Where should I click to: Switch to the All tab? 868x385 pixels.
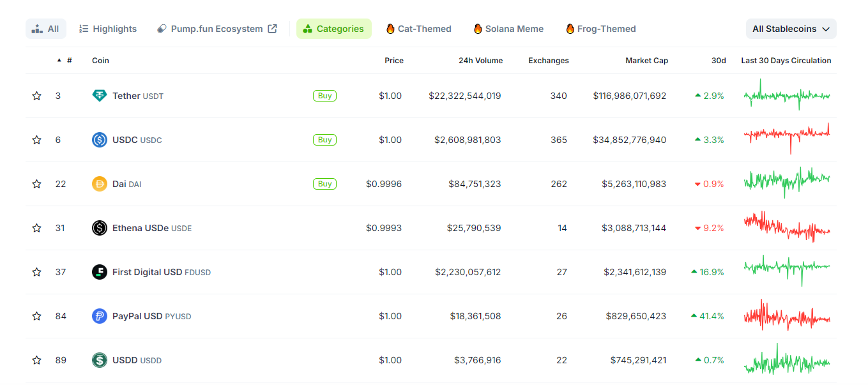coord(46,29)
